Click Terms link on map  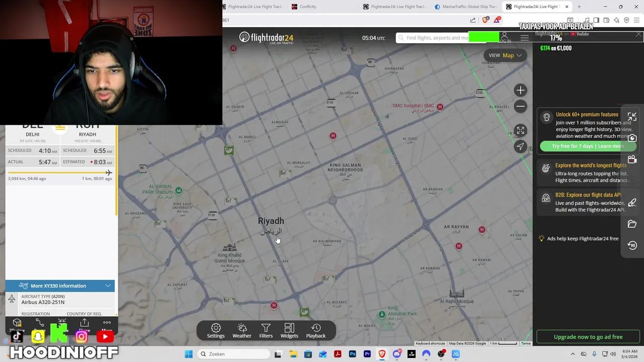click(x=526, y=343)
